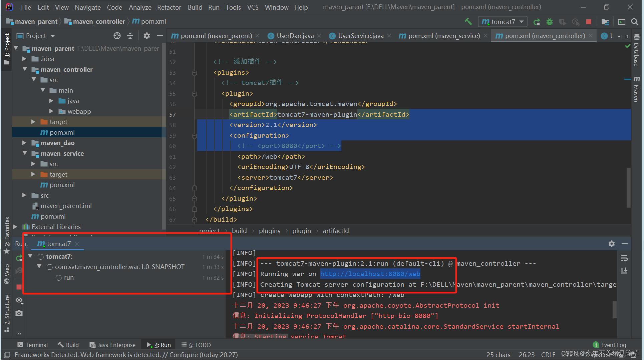Open the Database side panel
Screen dimensions: 644x360
click(637, 50)
